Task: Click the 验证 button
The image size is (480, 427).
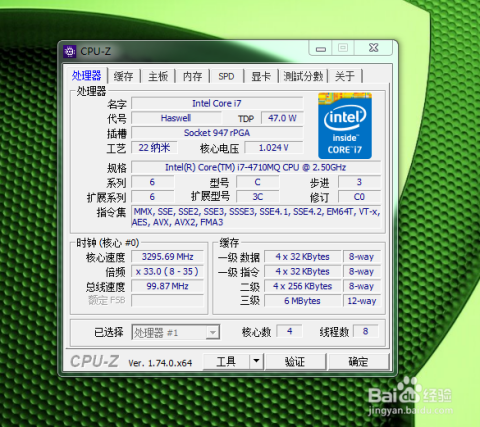Action: click(x=295, y=361)
